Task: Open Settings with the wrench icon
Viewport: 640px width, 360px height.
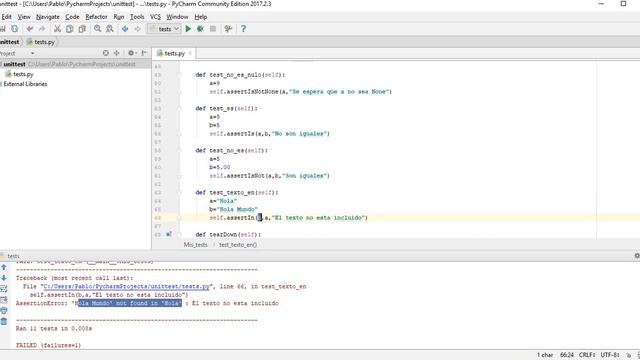Action: coord(228,29)
